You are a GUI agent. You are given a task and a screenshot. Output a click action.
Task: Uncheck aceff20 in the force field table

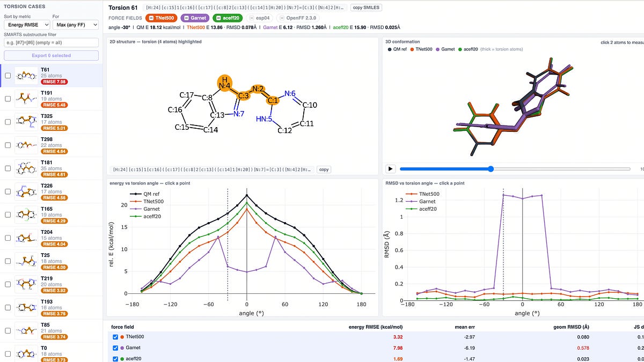[116, 358]
